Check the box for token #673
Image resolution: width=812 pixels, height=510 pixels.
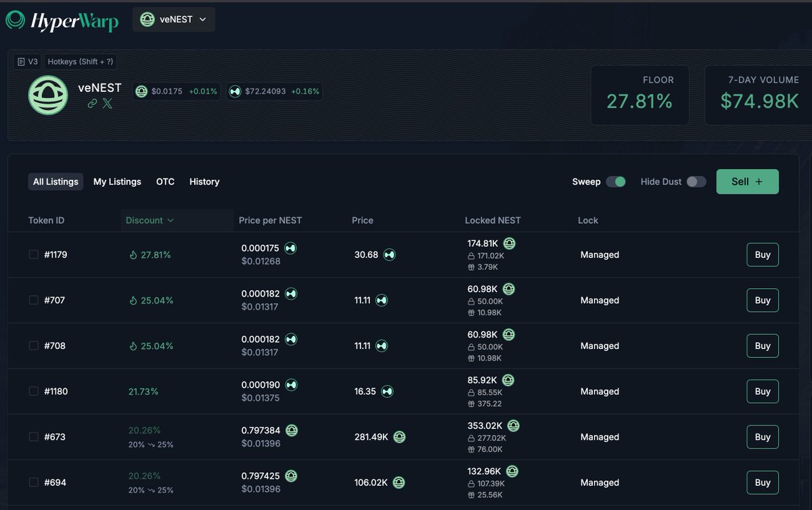pos(34,437)
